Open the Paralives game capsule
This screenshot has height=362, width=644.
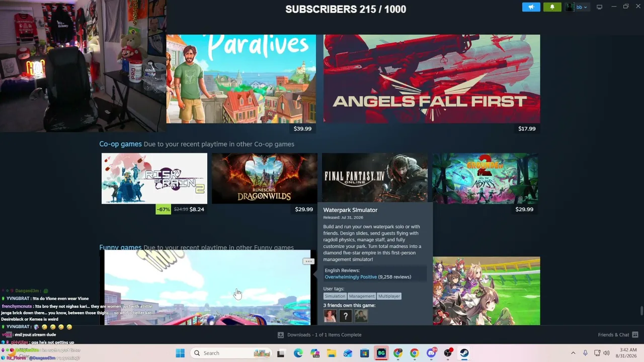241,79
